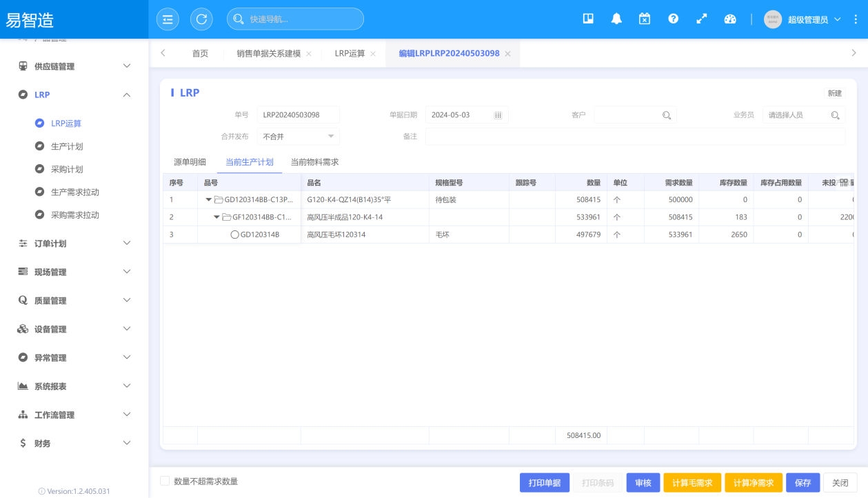Click the customer field search icon

pos(667,115)
